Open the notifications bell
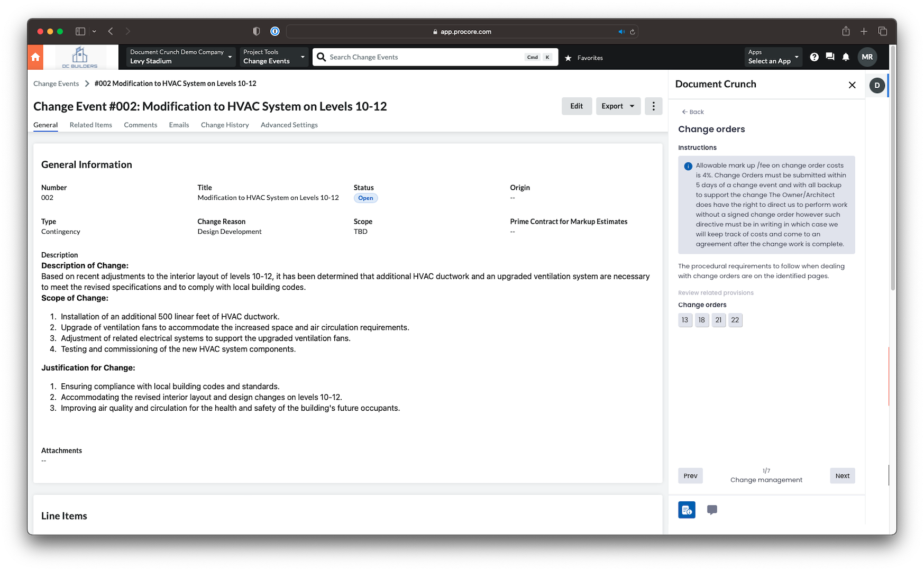The height and width of the screenshot is (571, 924). click(x=846, y=57)
